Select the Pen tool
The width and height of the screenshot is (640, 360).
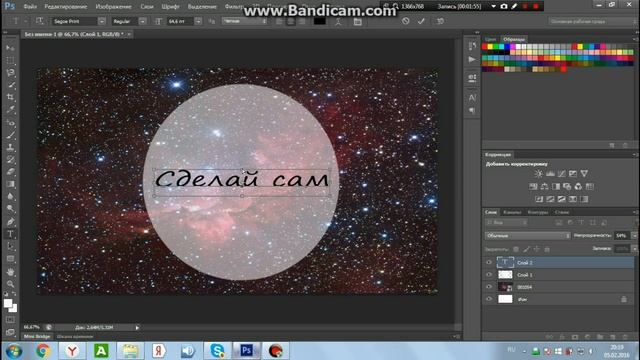(10, 222)
